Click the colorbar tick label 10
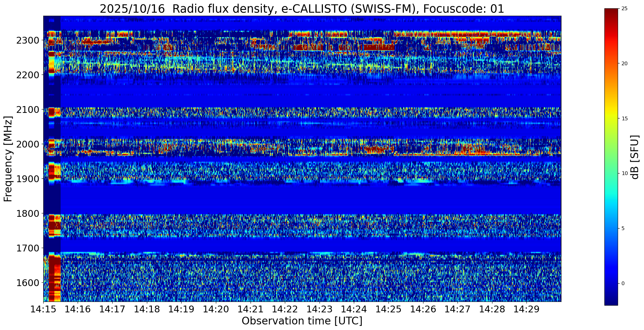The width and height of the screenshot is (644, 330). coord(625,174)
